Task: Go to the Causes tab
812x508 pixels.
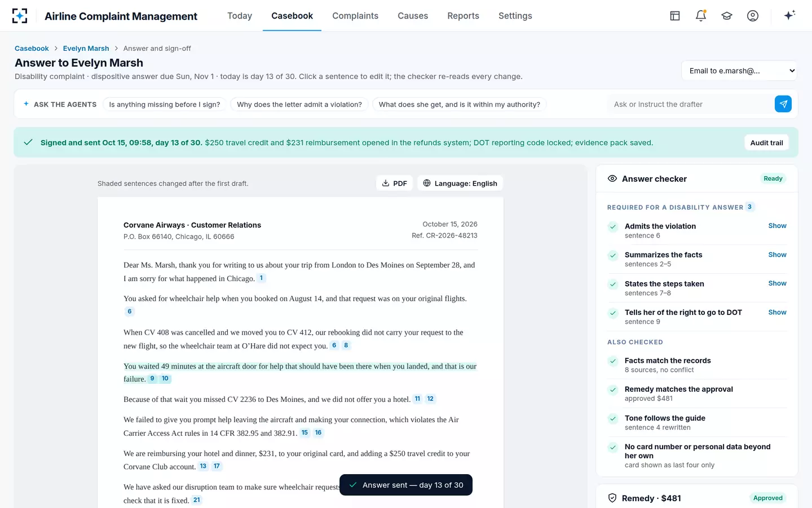Action: coord(413,16)
